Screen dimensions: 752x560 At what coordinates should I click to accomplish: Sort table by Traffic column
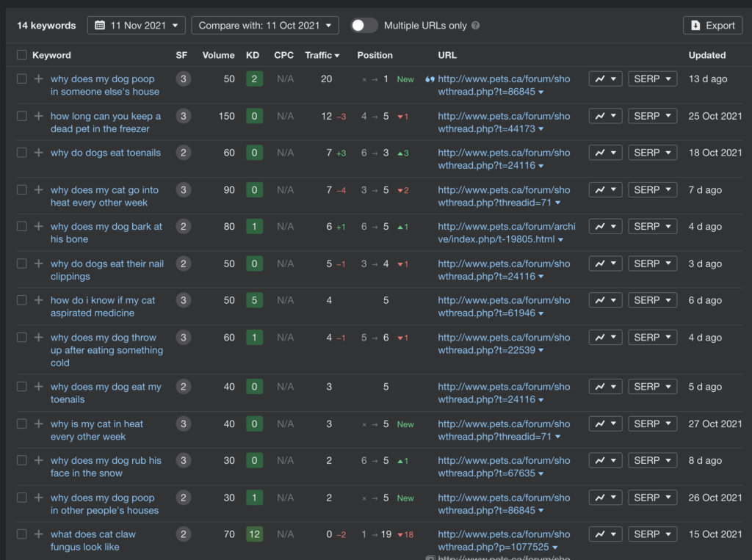point(322,55)
